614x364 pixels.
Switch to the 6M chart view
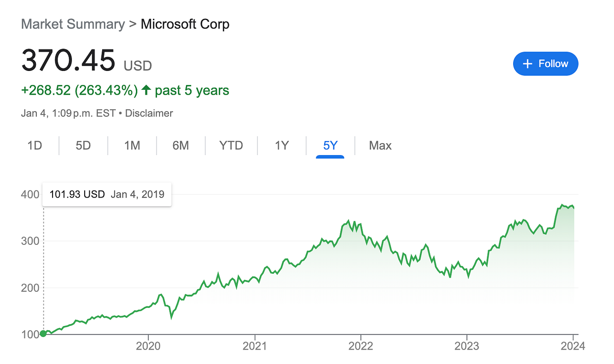(181, 145)
